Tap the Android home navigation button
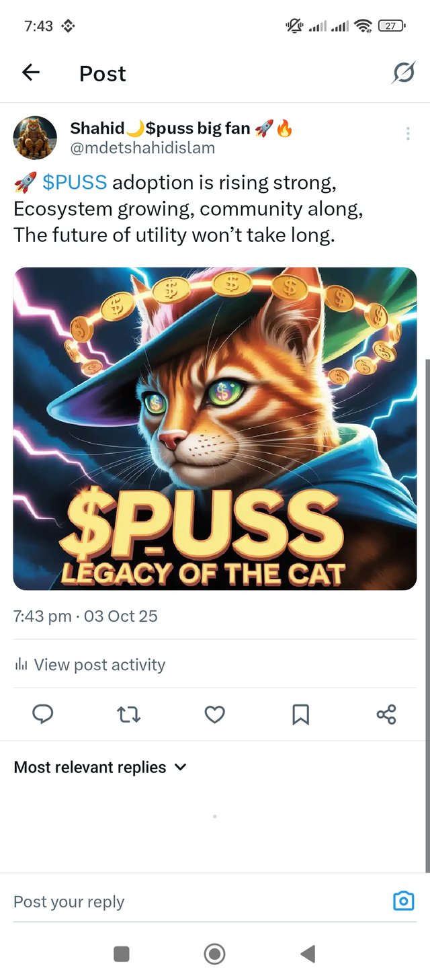430x980 pixels. [214, 953]
